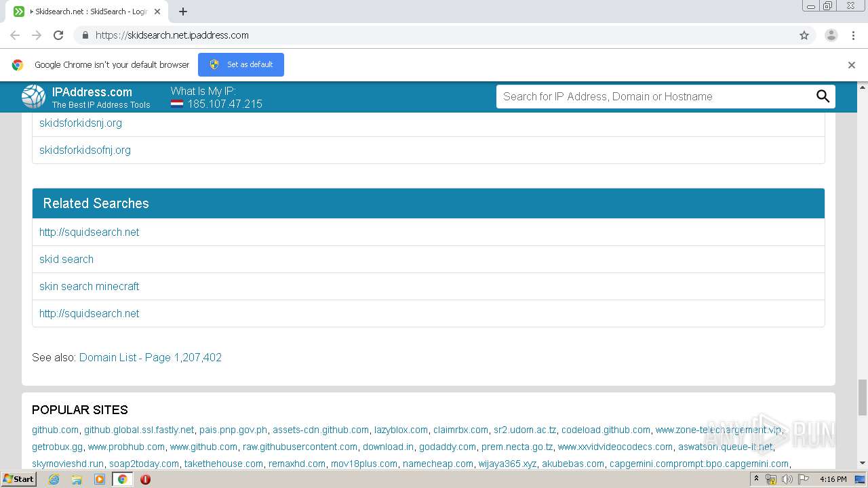Click the address bar URL

pos(172,35)
